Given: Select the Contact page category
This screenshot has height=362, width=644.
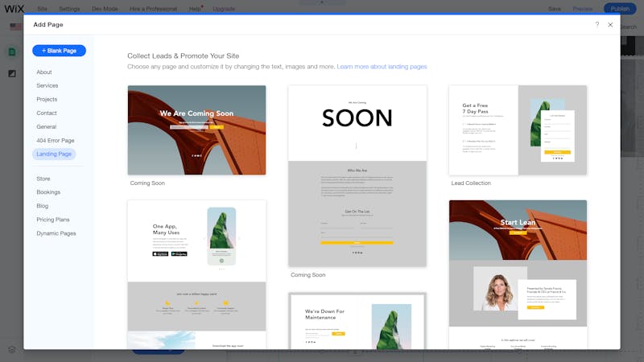Looking at the screenshot, I should [x=47, y=113].
